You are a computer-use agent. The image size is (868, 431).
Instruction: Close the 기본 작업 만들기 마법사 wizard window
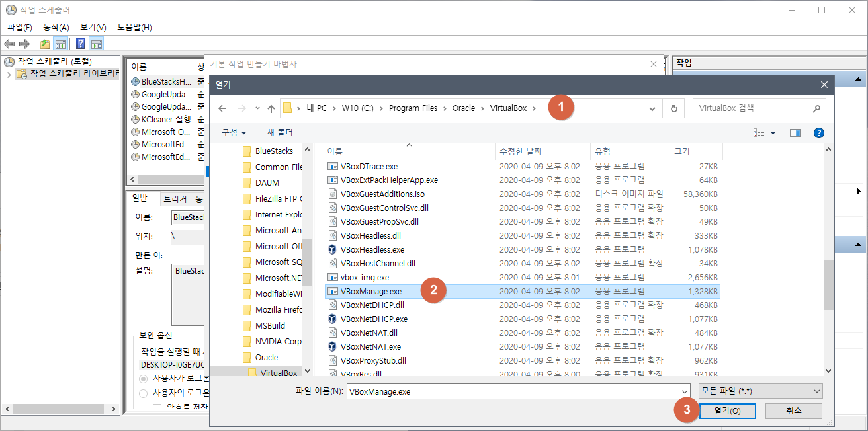[x=654, y=64]
